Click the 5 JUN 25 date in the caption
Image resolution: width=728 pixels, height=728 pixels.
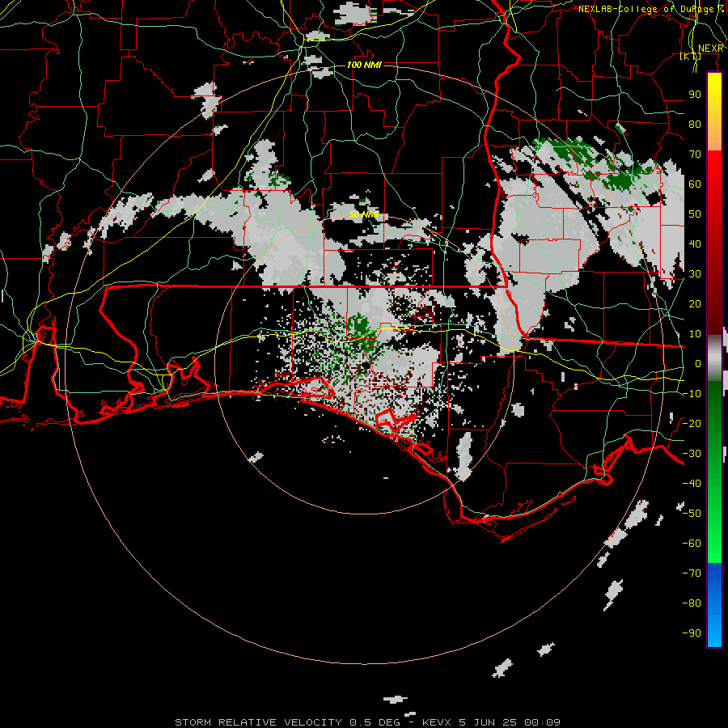click(488, 722)
